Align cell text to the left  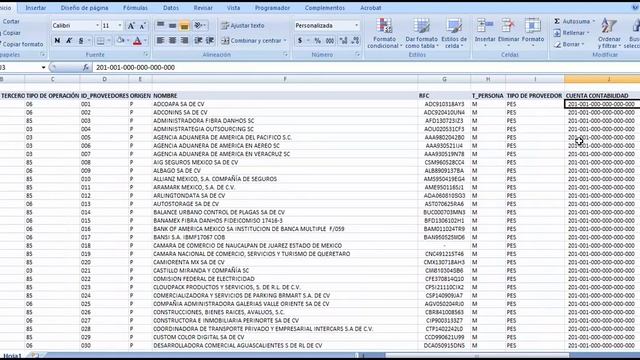(160, 40)
